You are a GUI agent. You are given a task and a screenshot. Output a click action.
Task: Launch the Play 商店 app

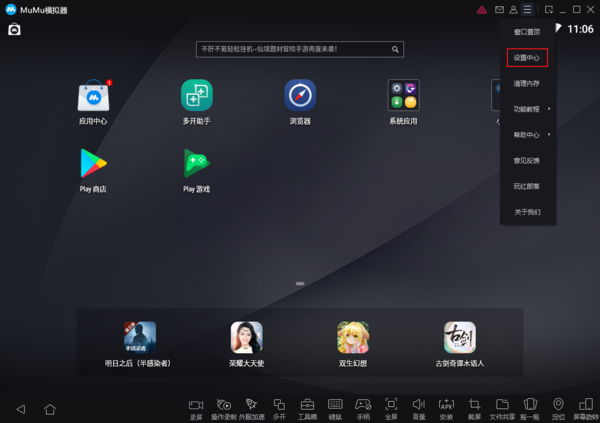(x=93, y=165)
